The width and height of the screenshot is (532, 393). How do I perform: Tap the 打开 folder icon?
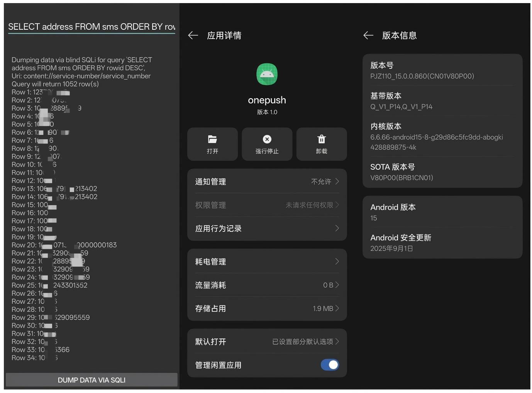pyautogui.click(x=212, y=140)
